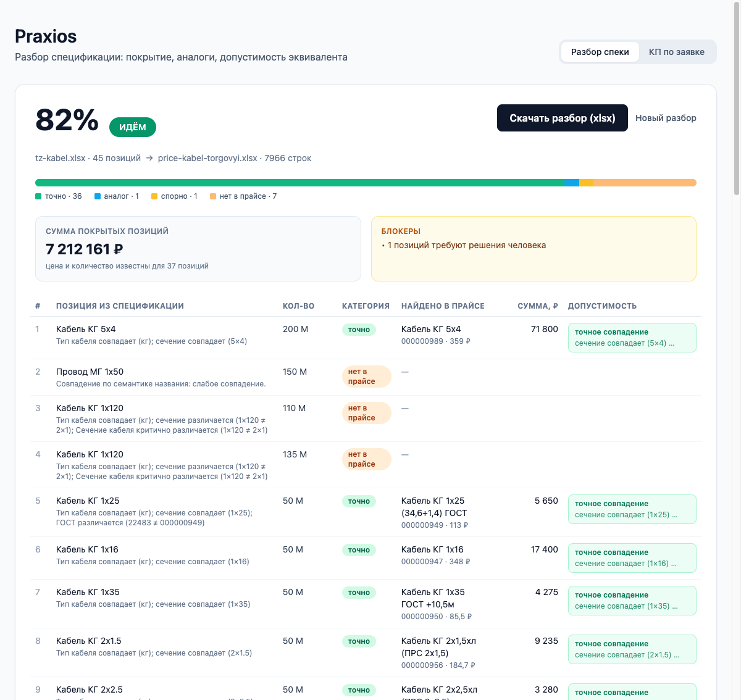This screenshot has width=741, height=700.
Task: Select the «Разбор спеки» tab
Action: (600, 52)
